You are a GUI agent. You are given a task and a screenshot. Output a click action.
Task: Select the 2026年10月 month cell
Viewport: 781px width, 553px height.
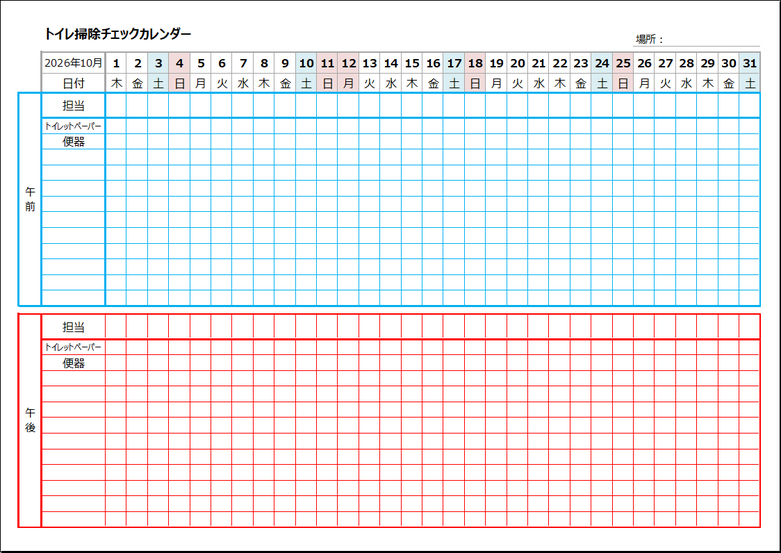coord(73,63)
